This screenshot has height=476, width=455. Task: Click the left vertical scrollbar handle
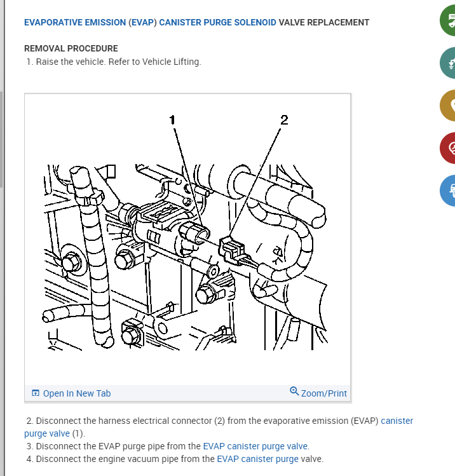tap(1, 140)
